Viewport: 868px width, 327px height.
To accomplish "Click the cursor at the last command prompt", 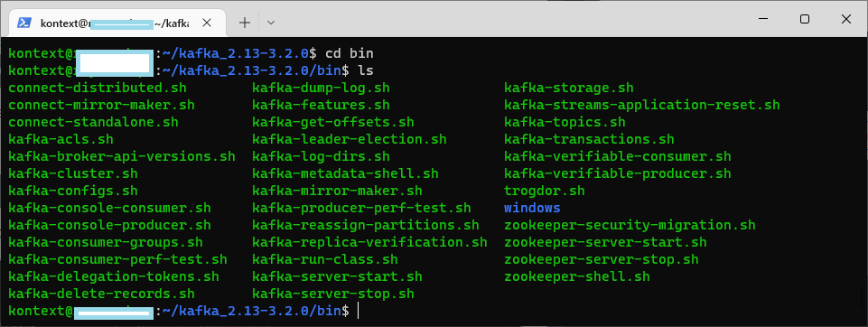I will (359, 311).
